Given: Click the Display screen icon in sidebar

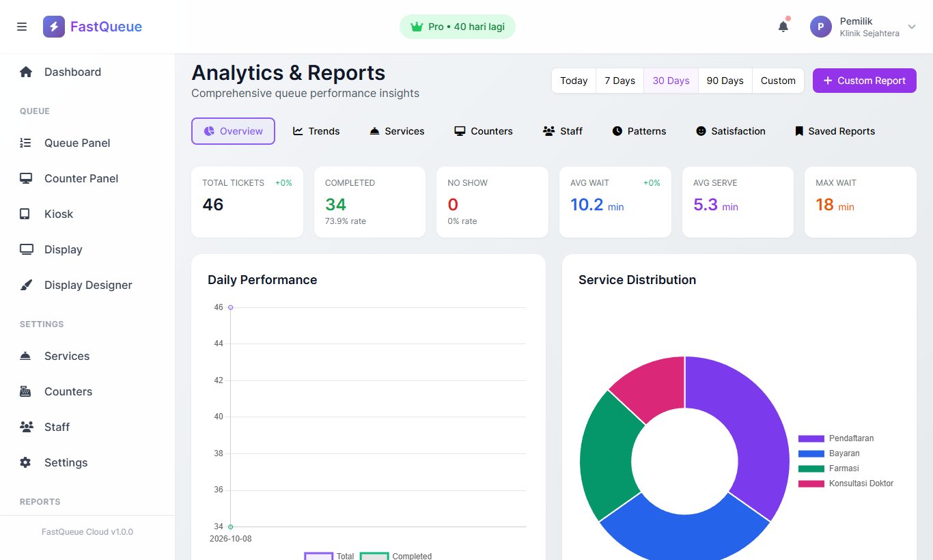Looking at the screenshot, I should point(26,249).
